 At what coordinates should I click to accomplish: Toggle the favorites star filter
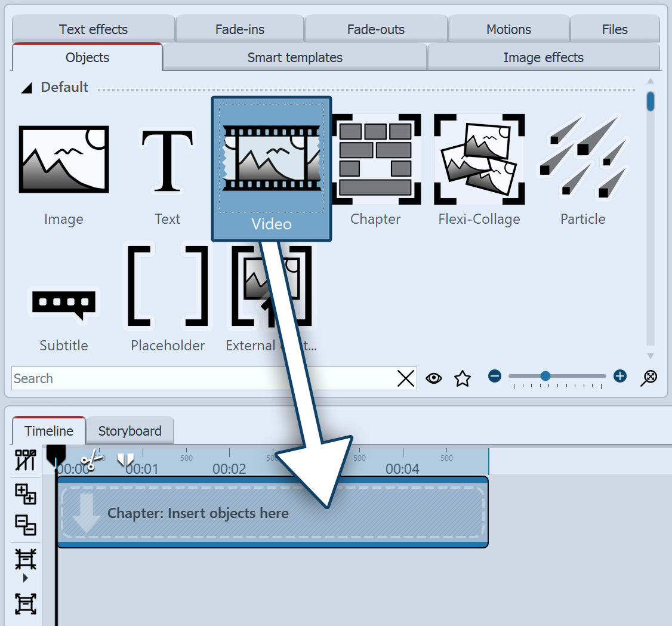pyautogui.click(x=463, y=378)
